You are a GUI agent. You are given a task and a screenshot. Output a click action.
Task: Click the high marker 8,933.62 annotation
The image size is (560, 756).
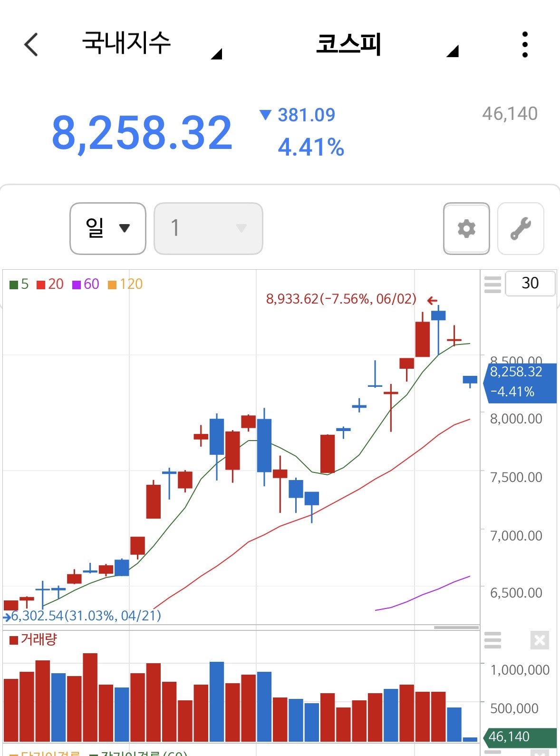pyautogui.click(x=341, y=299)
